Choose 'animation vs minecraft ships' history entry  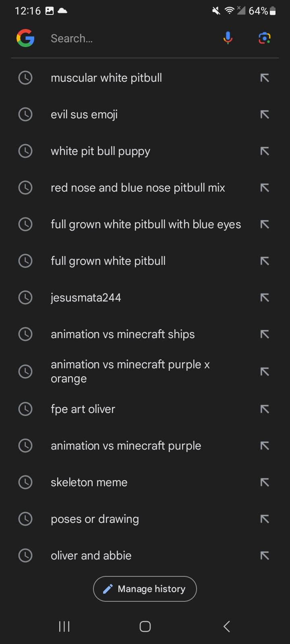click(123, 334)
